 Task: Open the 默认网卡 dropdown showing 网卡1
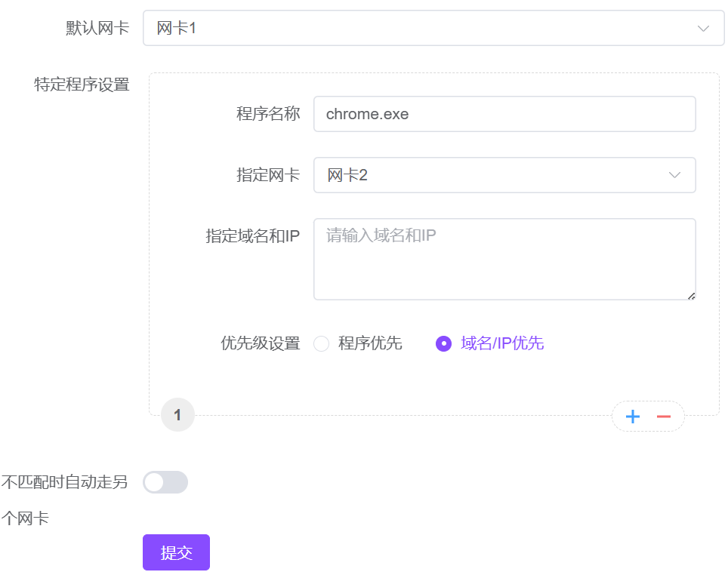point(433,28)
